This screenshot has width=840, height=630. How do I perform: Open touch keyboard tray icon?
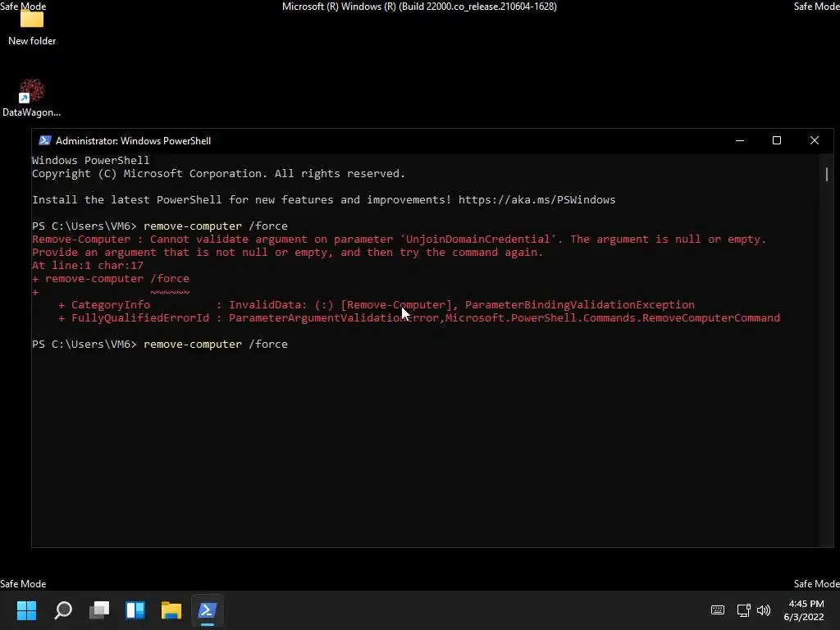click(x=717, y=609)
